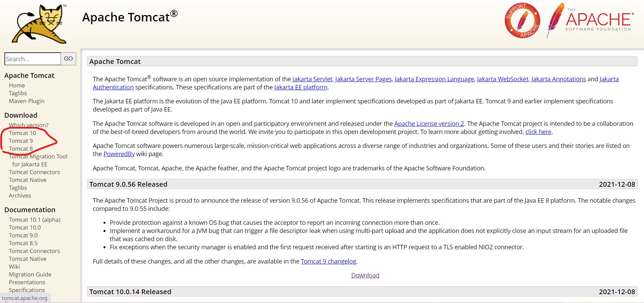
Task: Open the Home sidebar link
Action: tap(17, 85)
